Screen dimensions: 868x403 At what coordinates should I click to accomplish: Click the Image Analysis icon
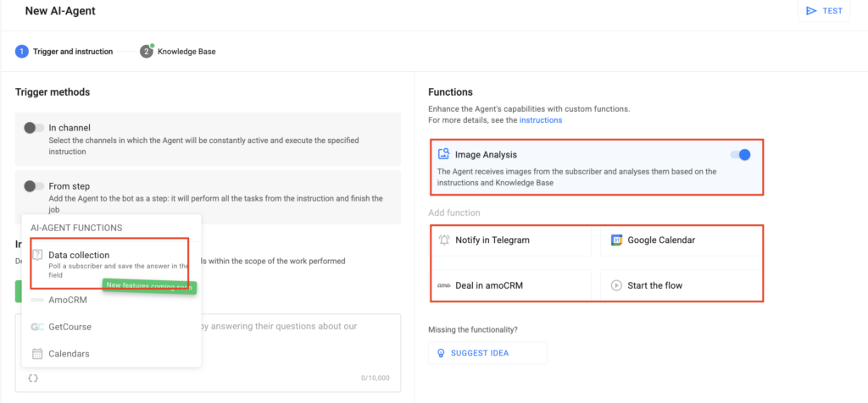443,155
